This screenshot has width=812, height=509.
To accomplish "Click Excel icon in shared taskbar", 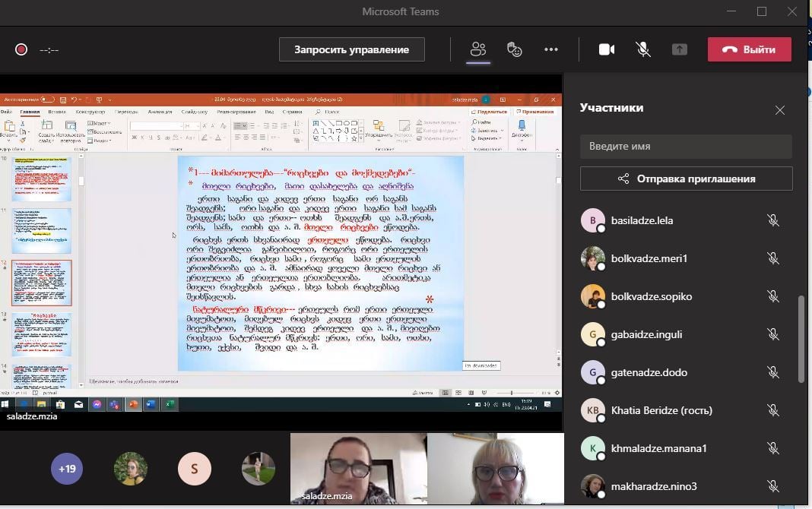I will pos(170,404).
